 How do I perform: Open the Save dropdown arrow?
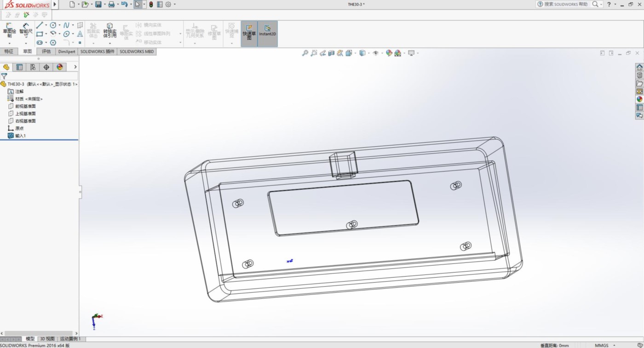[x=104, y=4]
